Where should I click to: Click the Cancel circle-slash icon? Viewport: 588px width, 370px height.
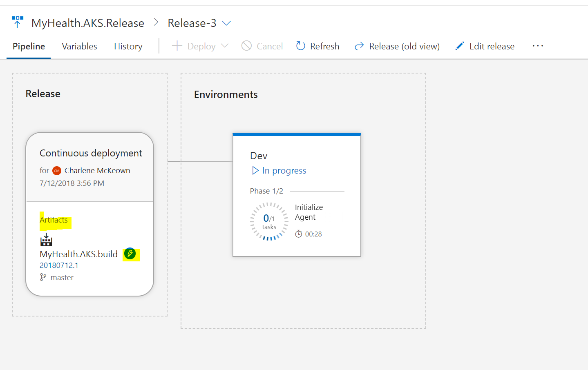click(x=246, y=46)
